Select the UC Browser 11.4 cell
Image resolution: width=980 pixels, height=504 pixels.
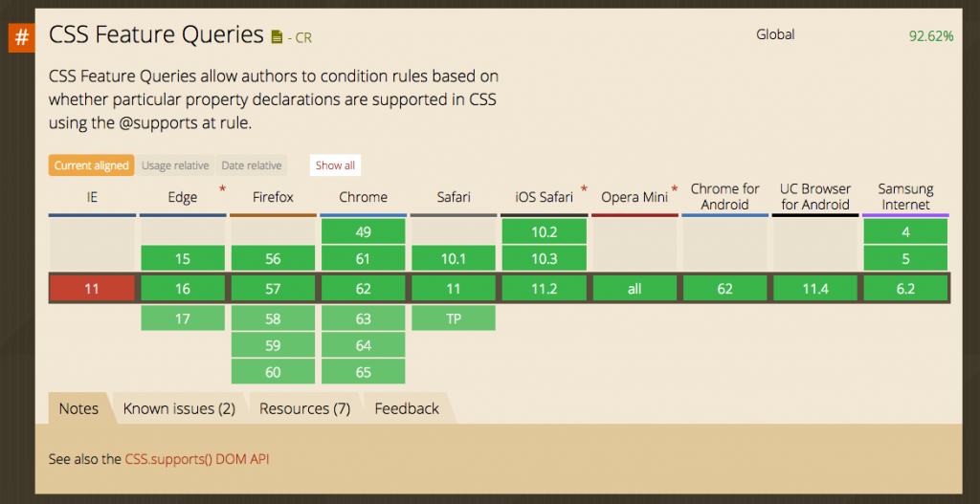(x=815, y=289)
